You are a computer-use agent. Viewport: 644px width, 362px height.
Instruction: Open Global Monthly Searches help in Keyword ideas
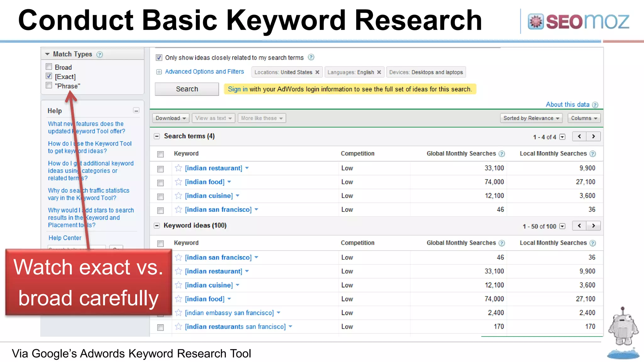(x=502, y=243)
